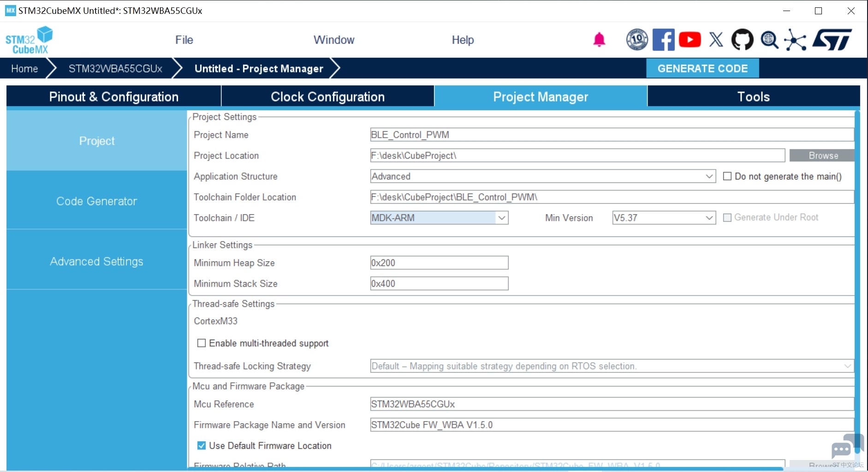Switch to the Tools tab
Viewport: 868px width, 472px height.
pos(754,96)
